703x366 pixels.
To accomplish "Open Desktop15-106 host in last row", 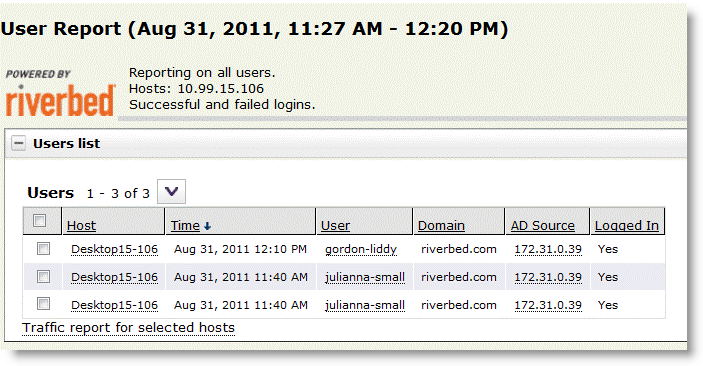I will (x=114, y=305).
